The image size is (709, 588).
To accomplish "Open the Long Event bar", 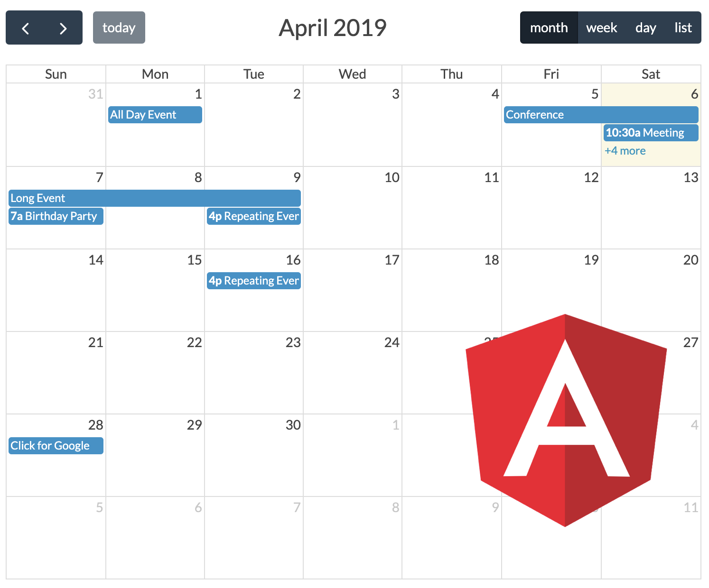I will pyautogui.click(x=155, y=198).
